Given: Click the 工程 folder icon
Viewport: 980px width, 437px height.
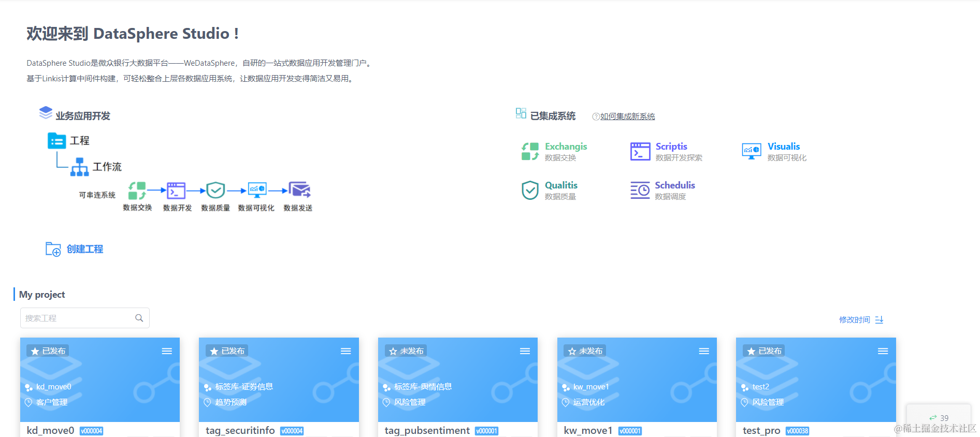Looking at the screenshot, I should coord(56,140).
